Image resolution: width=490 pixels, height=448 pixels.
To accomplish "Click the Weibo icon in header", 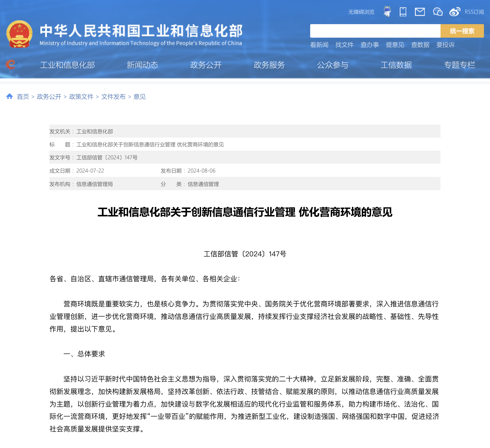I will click(454, 12).
